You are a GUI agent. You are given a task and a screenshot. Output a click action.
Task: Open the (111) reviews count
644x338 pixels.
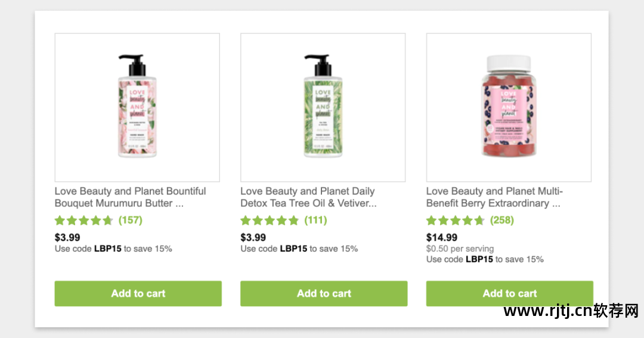(x=315, y=220)
